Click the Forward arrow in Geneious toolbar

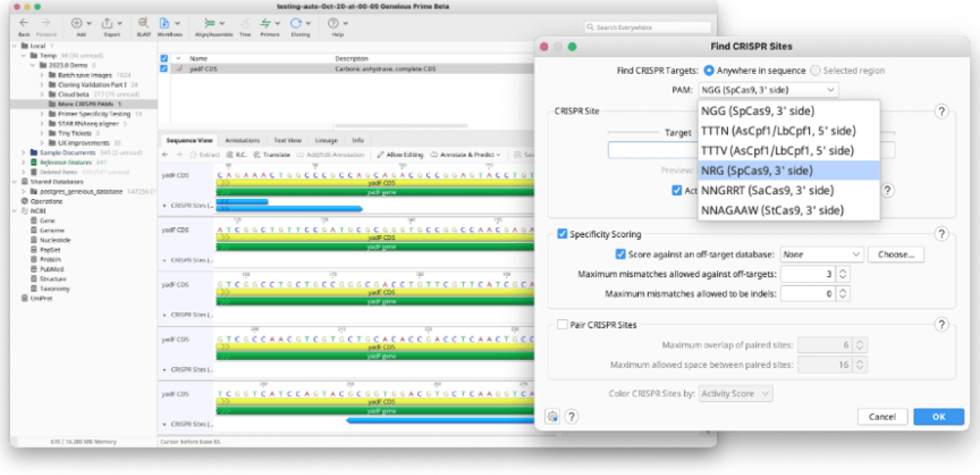(45, 23)
